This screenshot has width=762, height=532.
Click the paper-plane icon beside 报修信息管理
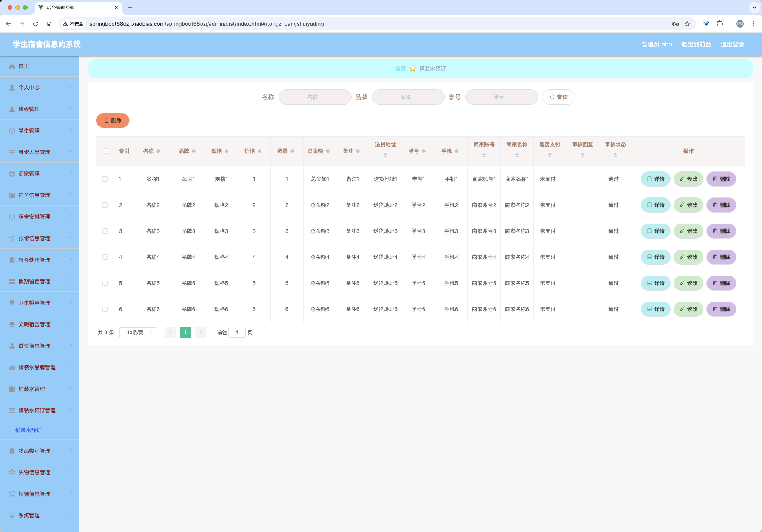(x=12, y=238)
